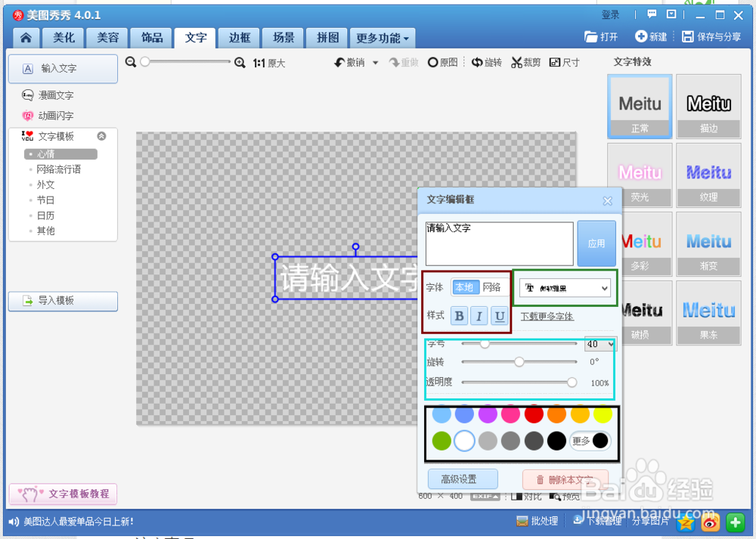Create new canvas with 新建
Image resolution: width=756 pixels, height=539 pixels.
pyautogui.click(x=651, y=36)
